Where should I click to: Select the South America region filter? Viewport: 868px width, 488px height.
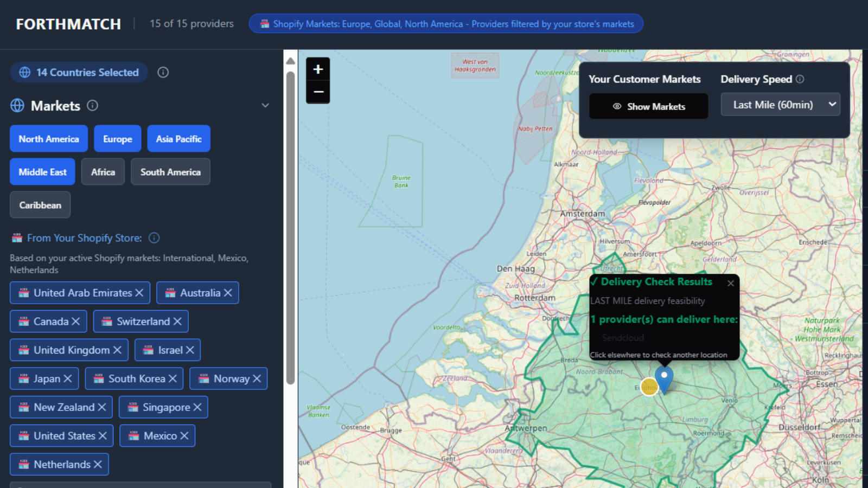[x=170, y=172]
